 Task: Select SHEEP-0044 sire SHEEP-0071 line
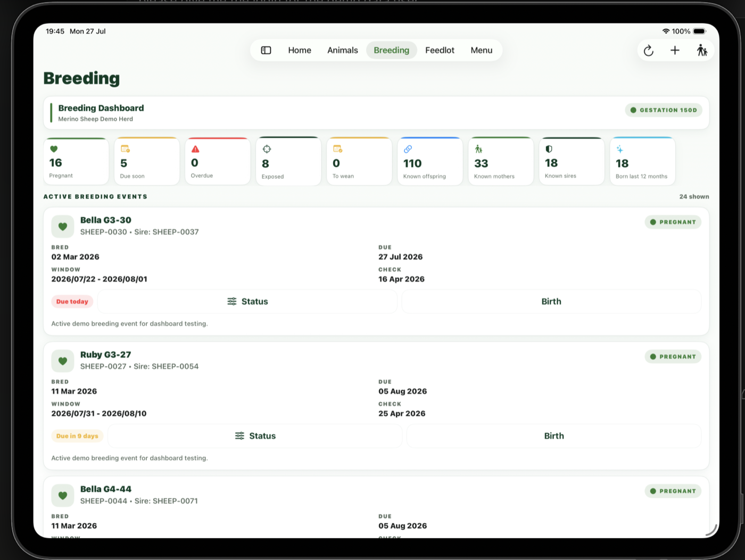click(139, 501)
